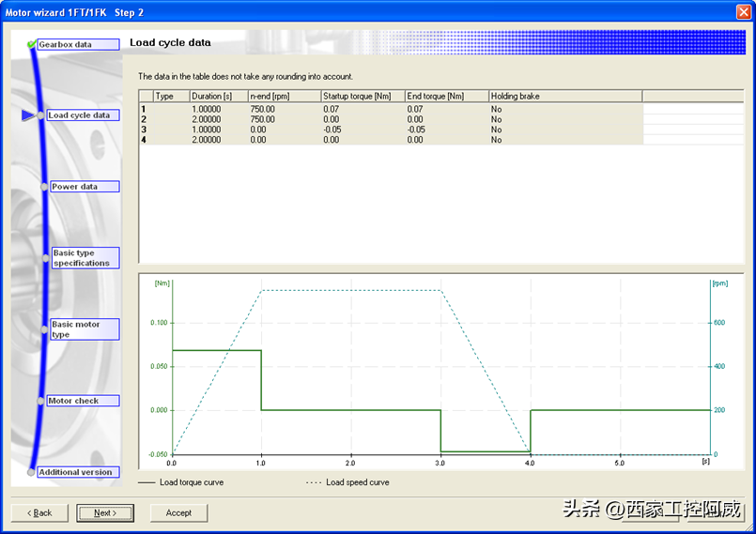Click the Duration [s] column header
The height and width of the screenshot is (534, 756).
tap(217, 96)
